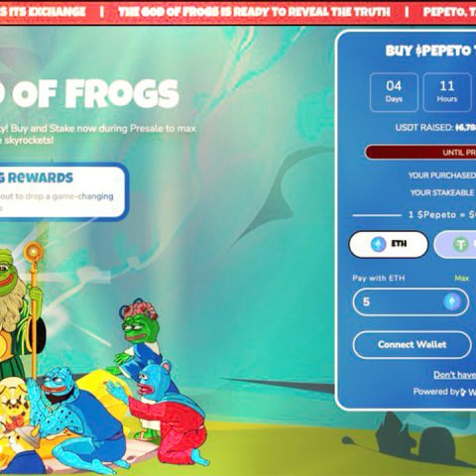Click the Connect Wallet button

pyautogui.click(x=412, y=345)
